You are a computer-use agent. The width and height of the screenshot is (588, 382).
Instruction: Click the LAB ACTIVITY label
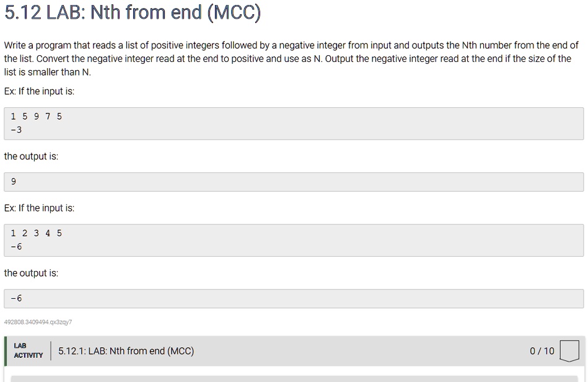click(x=28, y=350)
